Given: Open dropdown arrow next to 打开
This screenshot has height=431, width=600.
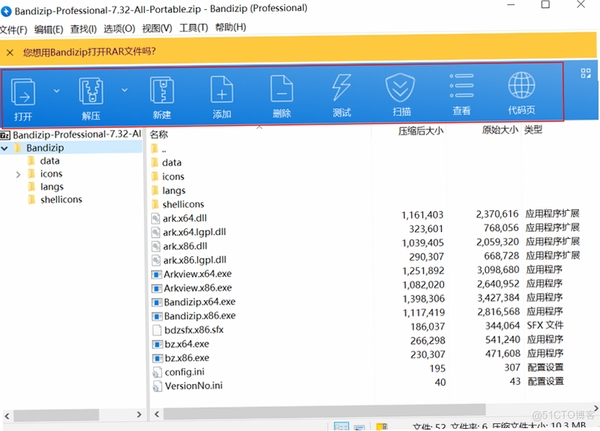Looking at the screenshot, I should click(57, 91).
